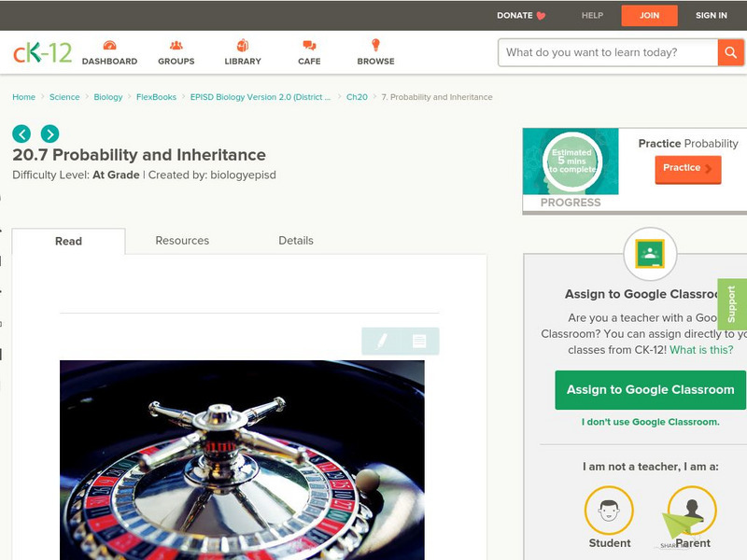
Task: Click the CK-12 logo
Action: [42, 52]
